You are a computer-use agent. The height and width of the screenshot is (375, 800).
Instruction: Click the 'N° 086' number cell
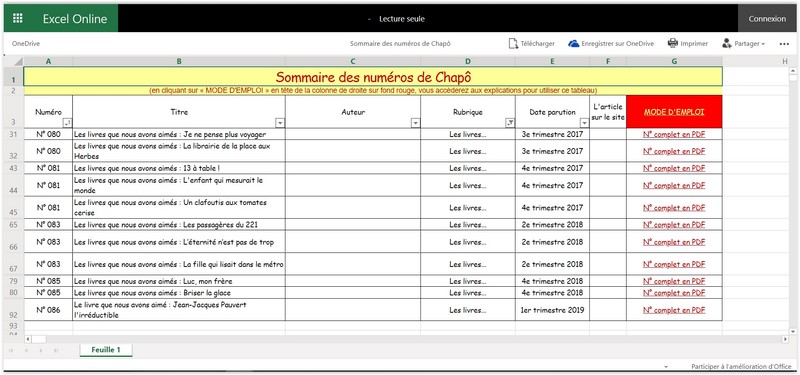coord(48,310)
